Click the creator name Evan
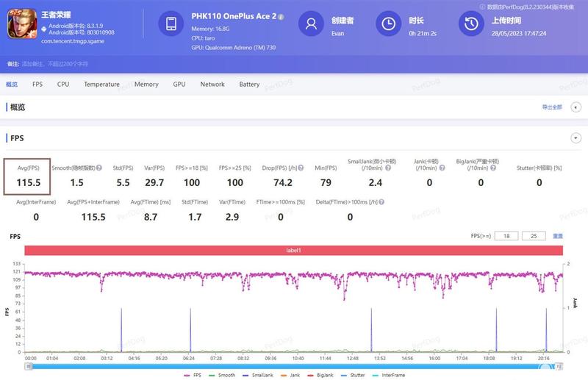This screenshot has width=588, height=380. (337, 33)
